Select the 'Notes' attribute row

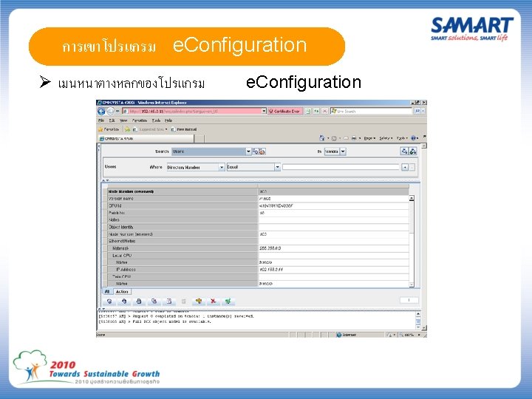(x=258, y=220)
